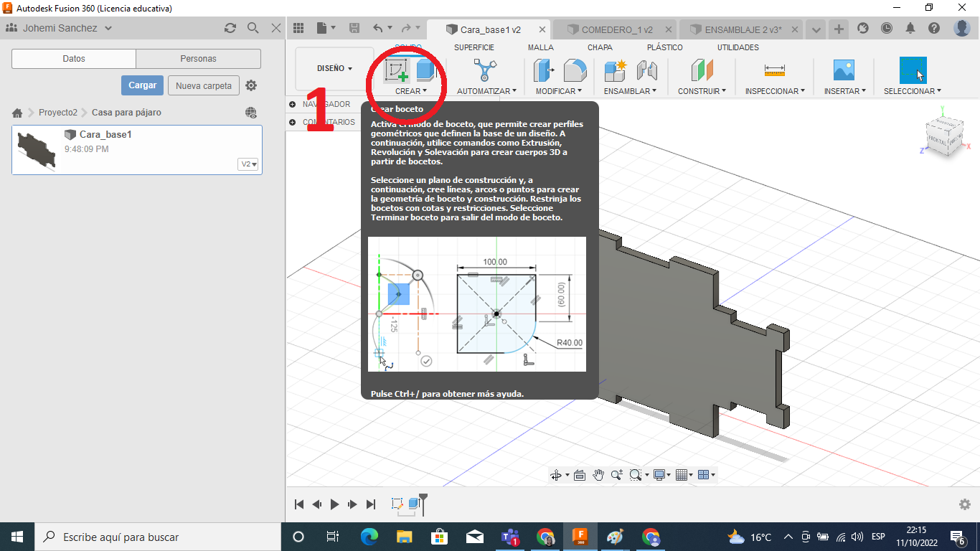This screenshot has height=551, width=980.
Task: Switch to the CHAPA tab
Action: 600,47
